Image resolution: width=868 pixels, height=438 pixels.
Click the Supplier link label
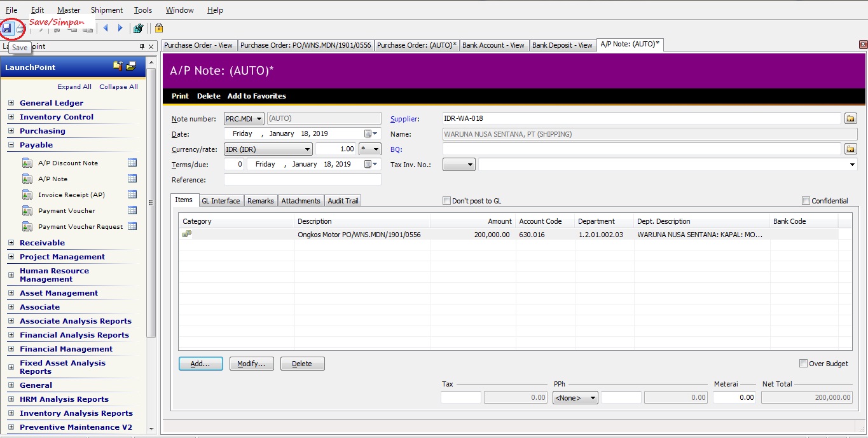pos(404,119)
